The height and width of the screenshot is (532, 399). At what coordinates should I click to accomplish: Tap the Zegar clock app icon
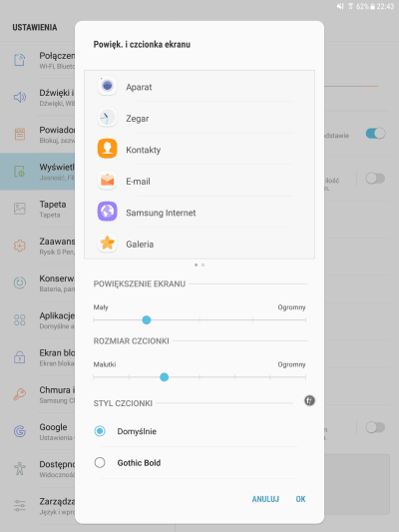(107, 117)
